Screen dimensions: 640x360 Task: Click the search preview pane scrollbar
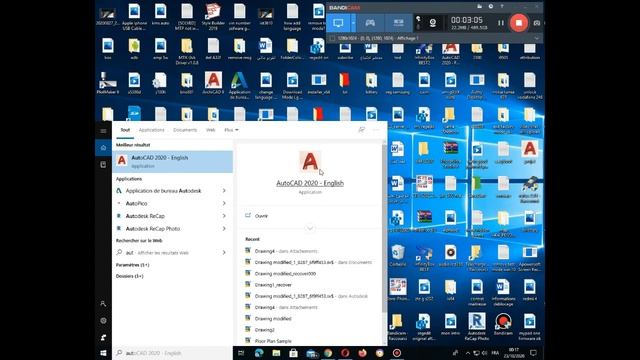384,229
